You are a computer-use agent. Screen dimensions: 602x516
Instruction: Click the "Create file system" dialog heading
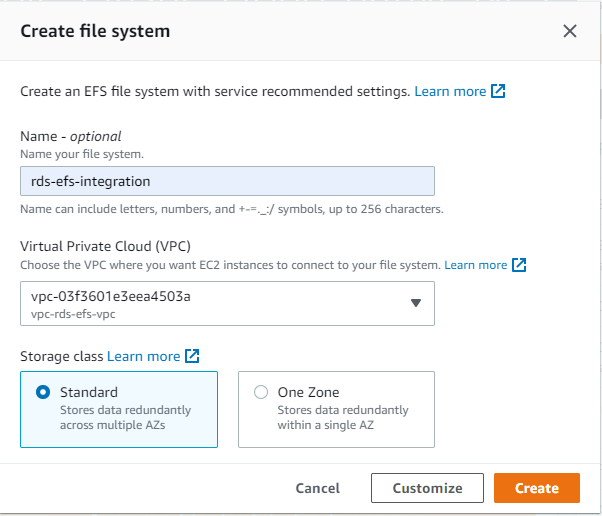[95, 31]
